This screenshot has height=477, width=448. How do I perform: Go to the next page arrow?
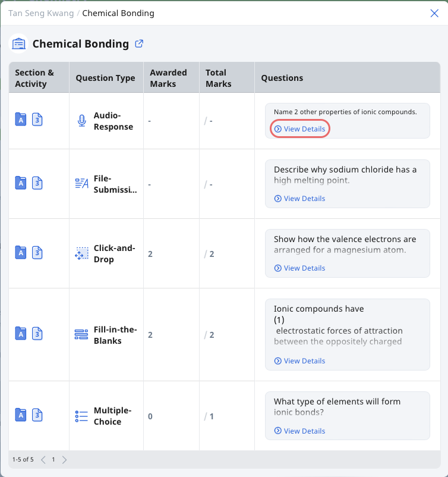pos(64,460)
